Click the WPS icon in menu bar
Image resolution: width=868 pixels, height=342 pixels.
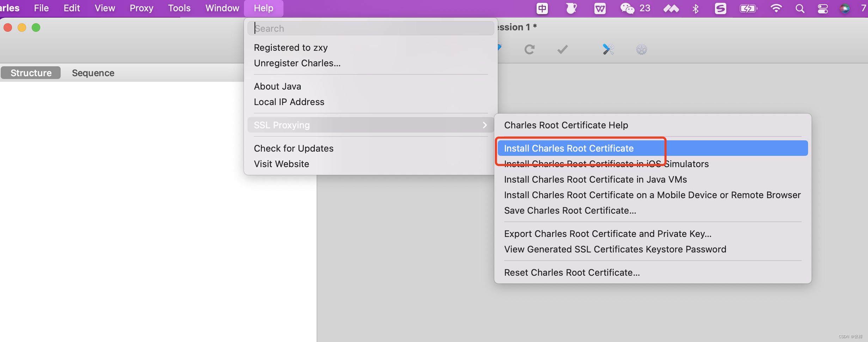click(x=600, y=8)
